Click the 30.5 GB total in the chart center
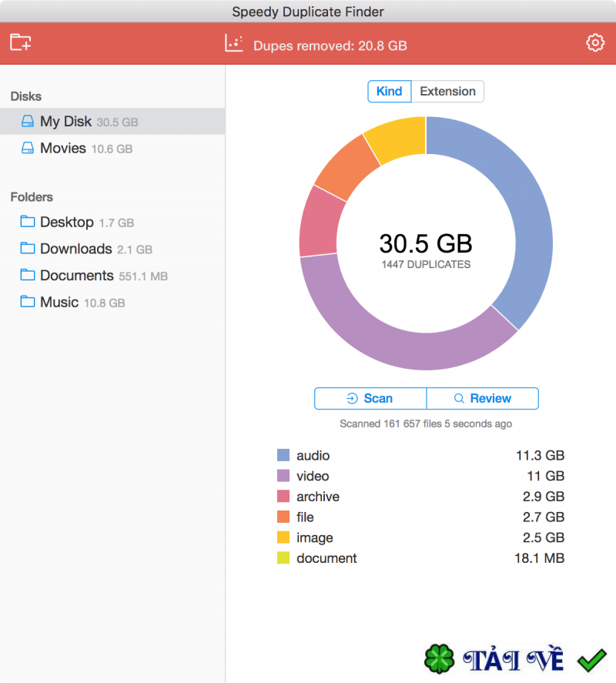Viewport: 616px width, 683px height. 424,242
